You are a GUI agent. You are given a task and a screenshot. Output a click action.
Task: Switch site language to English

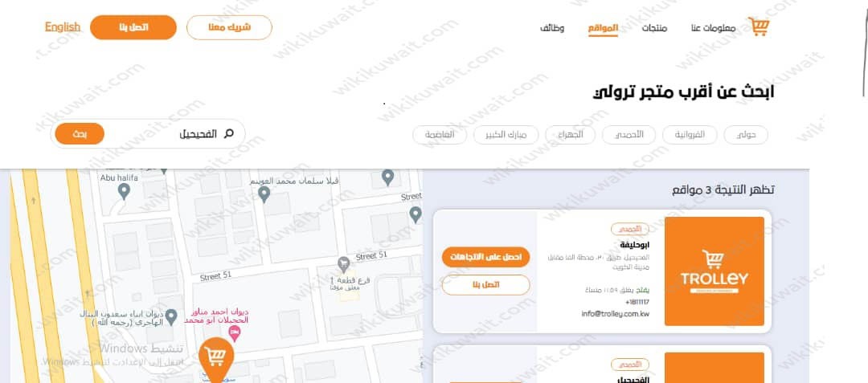(63, 26)
